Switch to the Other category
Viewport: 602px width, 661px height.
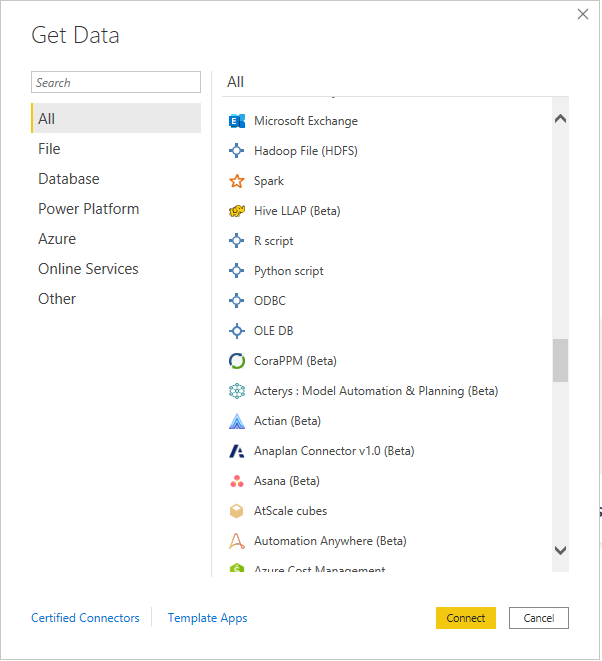tap(116, 298)
